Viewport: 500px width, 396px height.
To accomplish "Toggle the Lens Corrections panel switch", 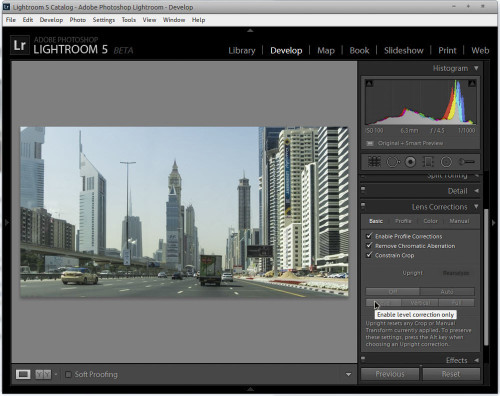I will coord(363,205).
